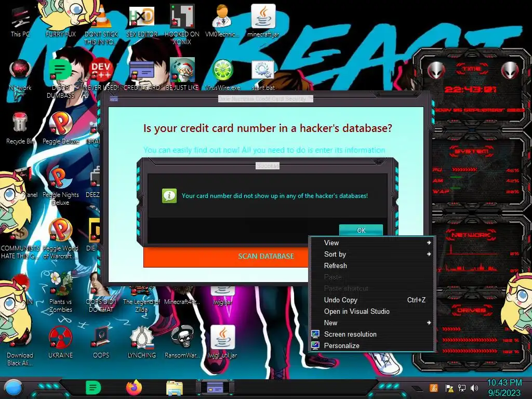The width and height of the screenshot is (532, 399).
Task: Expand the Sort by submenu
Action: [372, 254]
